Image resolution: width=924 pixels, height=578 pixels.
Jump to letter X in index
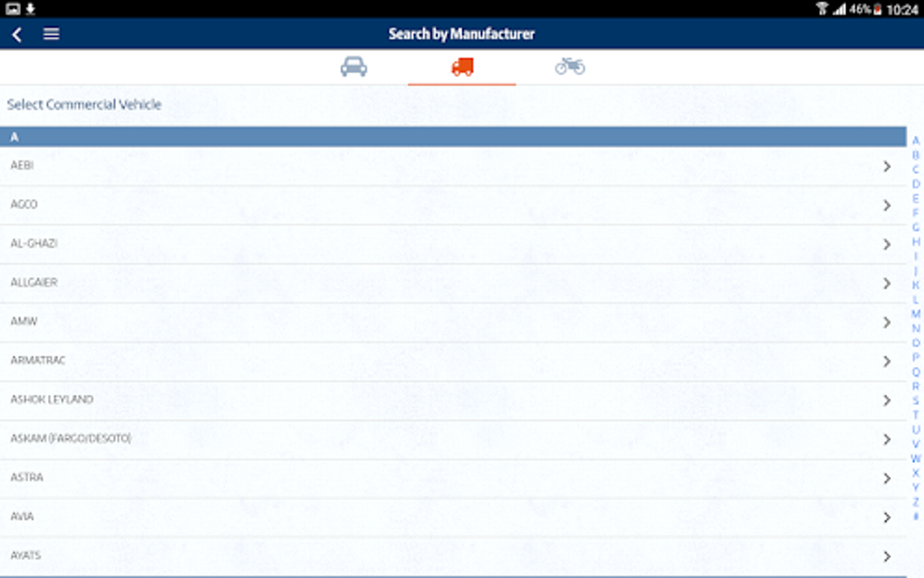(916, 473)
